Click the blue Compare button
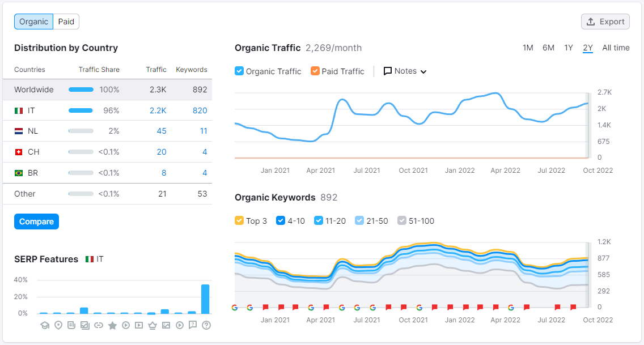Screen dimensions: 644x345 coord(36,222)
